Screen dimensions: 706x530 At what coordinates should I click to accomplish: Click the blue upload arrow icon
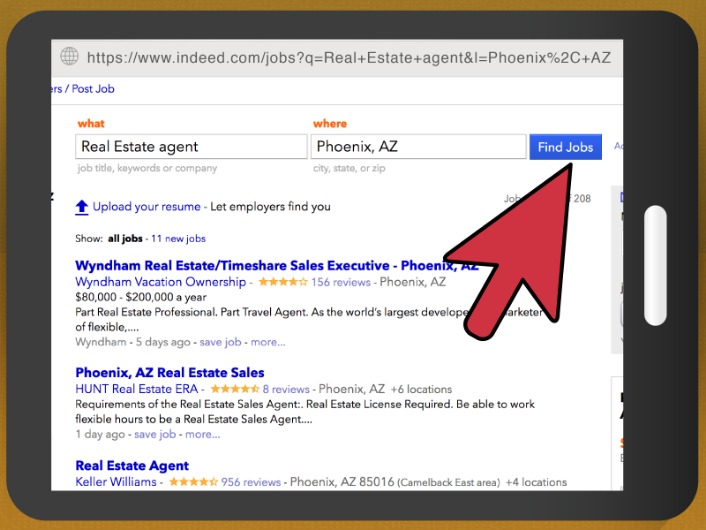pos(82,207)
